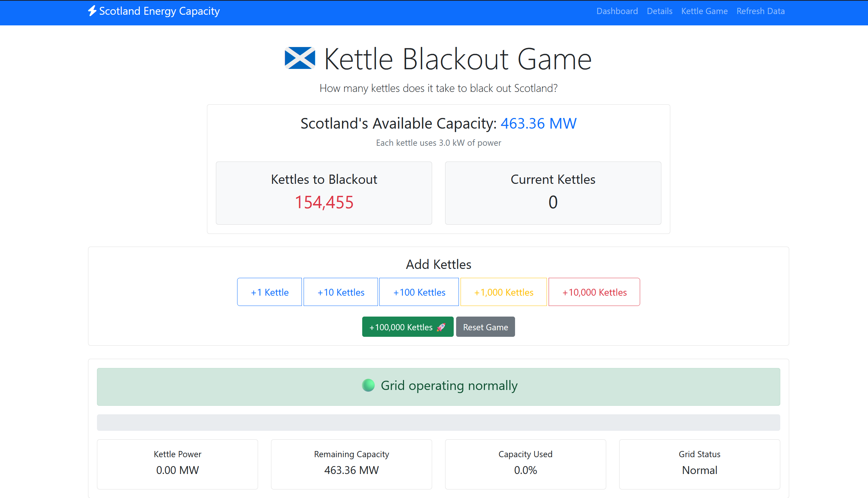Open the Dashboard page
The height and width of the screenshot is (498, 868).
[x=617, y=11]
